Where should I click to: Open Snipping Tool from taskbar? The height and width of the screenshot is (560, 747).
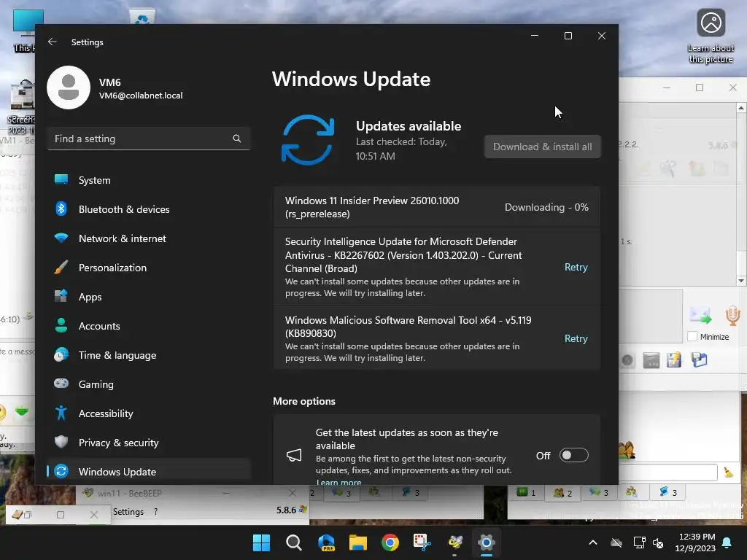pos(422,542)
